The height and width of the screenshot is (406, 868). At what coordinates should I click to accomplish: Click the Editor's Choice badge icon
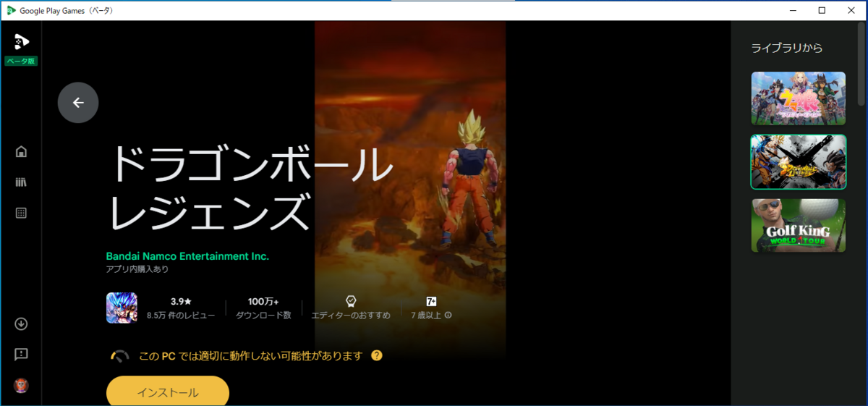pos(351,301)
